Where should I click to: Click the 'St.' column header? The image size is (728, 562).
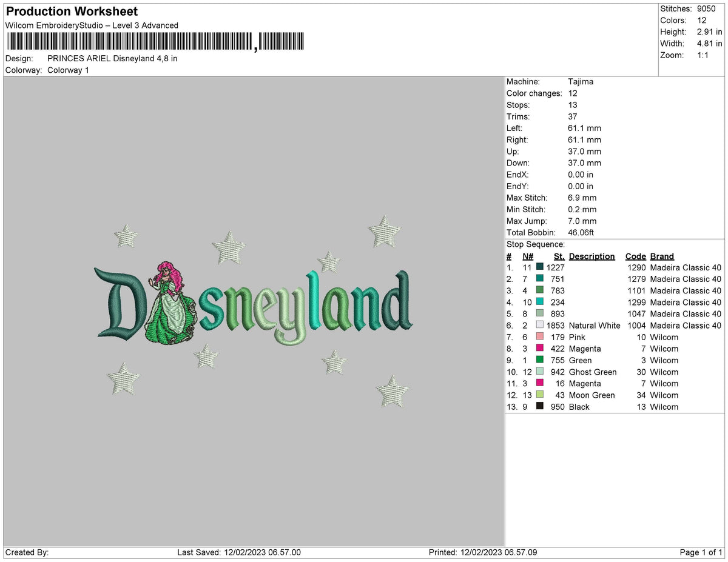(559, 256)
